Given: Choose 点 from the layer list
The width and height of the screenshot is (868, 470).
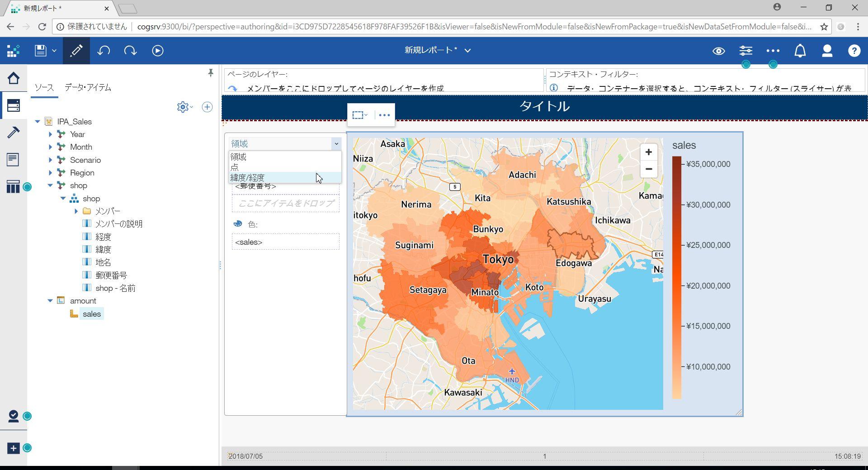Looking at the screenshot, I should (x=285, y=167).
